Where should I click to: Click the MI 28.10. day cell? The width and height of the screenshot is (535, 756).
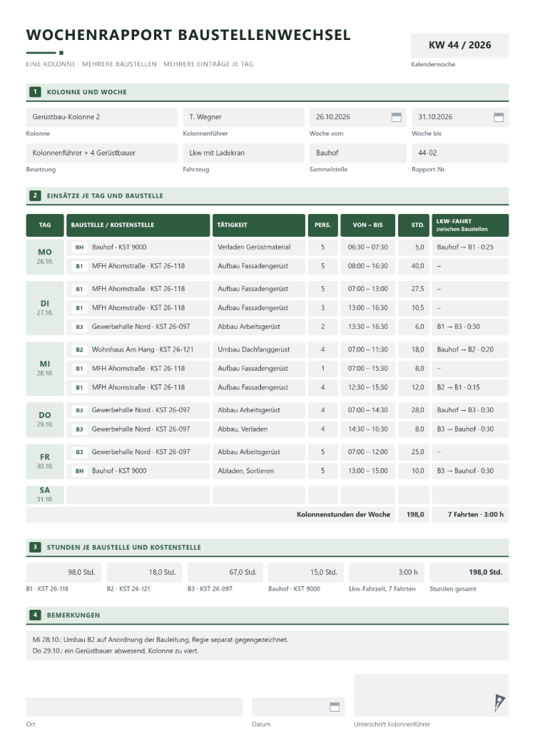tap(45, 369)
